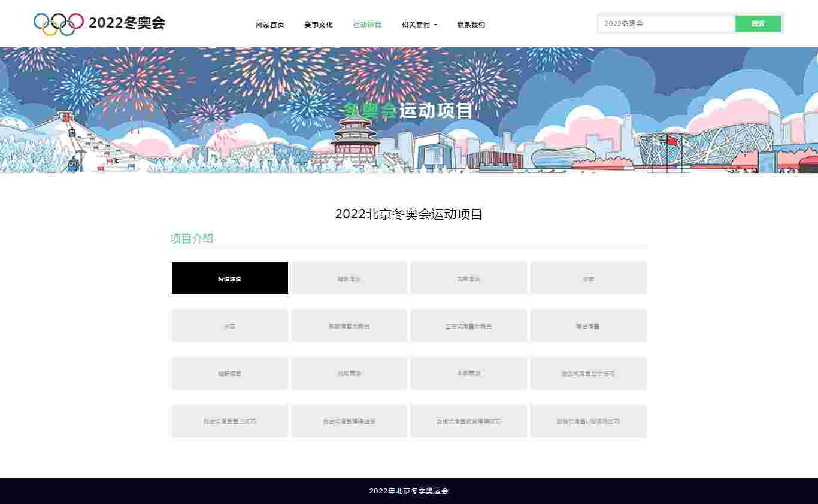Click the 2022冬奥会 site title text
Screen dimensions: 818x504
point(127,23)
